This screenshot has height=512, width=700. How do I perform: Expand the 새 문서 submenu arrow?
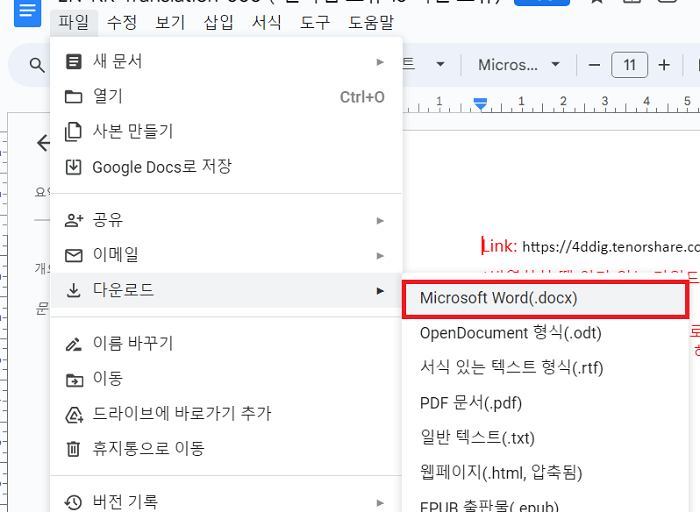tap(380, 62)
